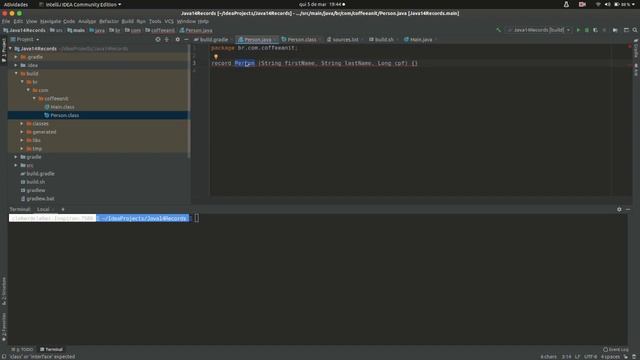Collapse the Java14Records root node
The width and height of the screenshot is (640, 360).
click(11, 48)
